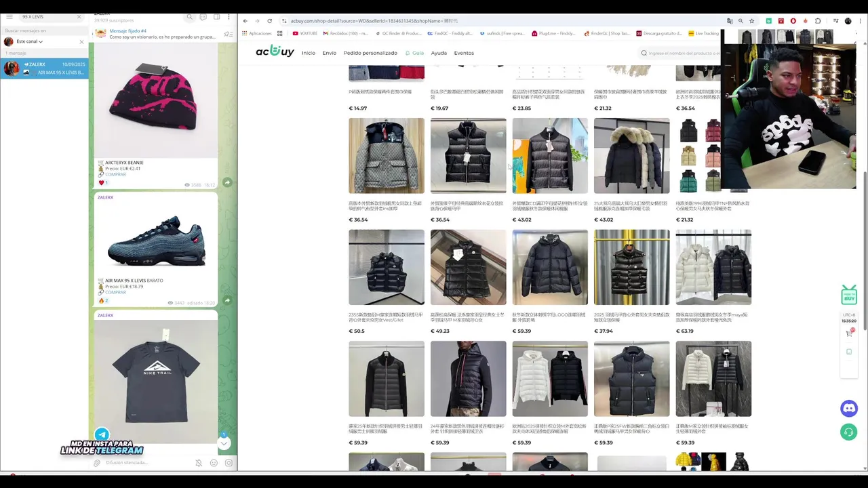
Task: Open fur-hood parka product €43.02
Action: (x=631, y=156)
